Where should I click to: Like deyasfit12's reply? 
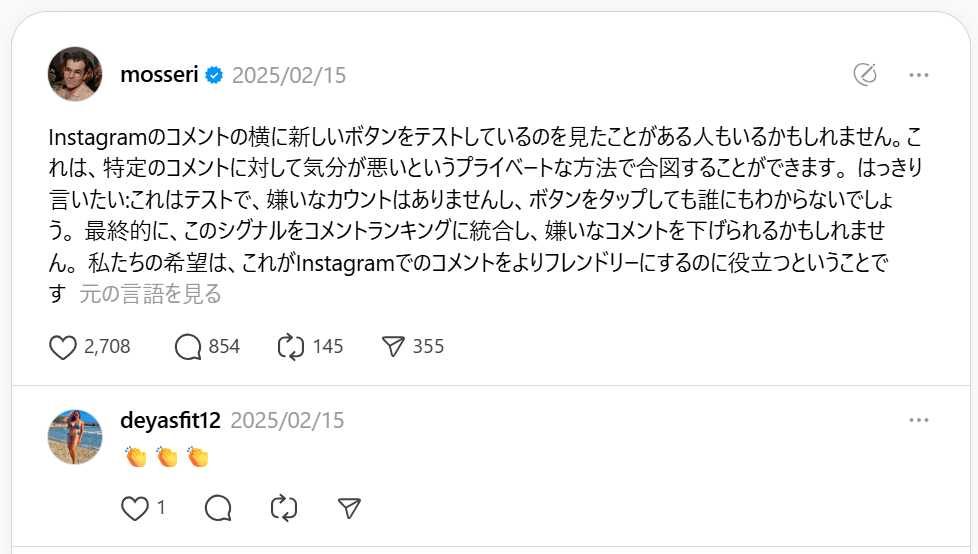pos(134,508)
